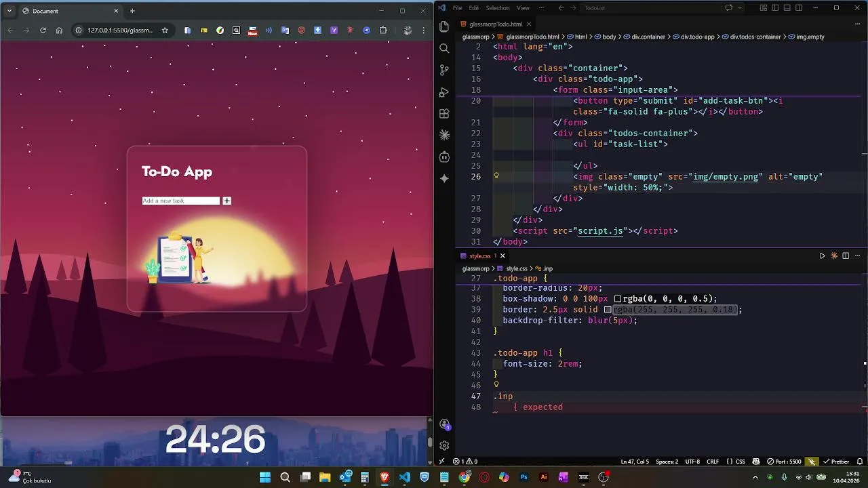This screenshot has height=488, width=868.
Task: Open the Manage gear in activity bar
Action: (x=444, y=445)
